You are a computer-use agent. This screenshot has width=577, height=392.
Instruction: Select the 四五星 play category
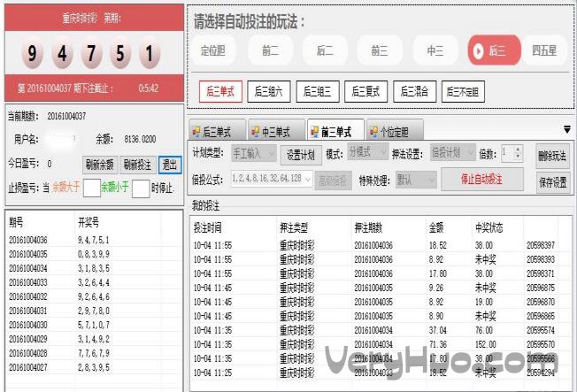(x=544, y=50)
